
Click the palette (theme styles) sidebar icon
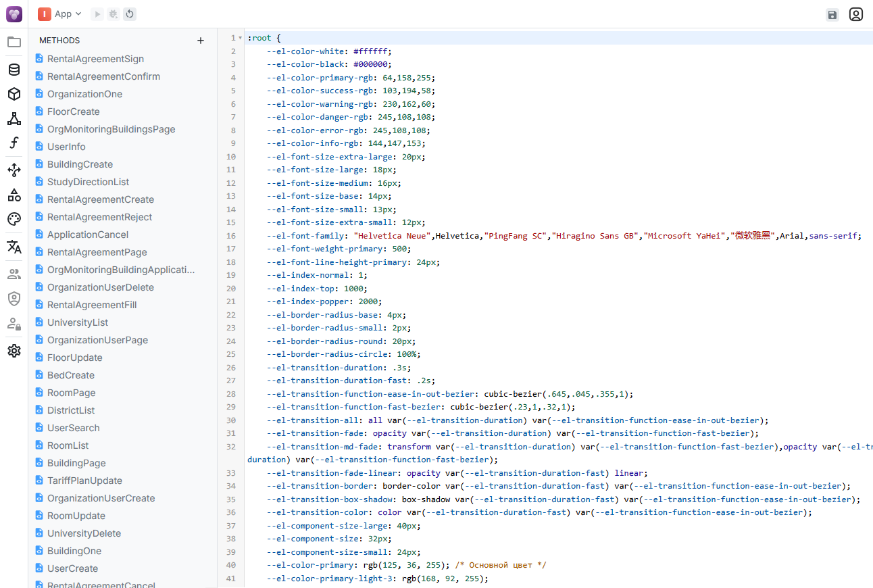(14, 219)
